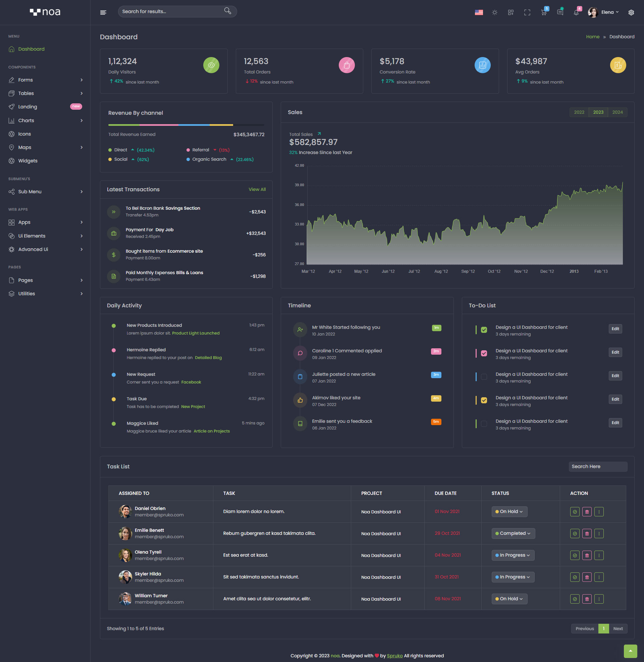Delete Daniel Obrien's task with trash icon

coord(587,512)
